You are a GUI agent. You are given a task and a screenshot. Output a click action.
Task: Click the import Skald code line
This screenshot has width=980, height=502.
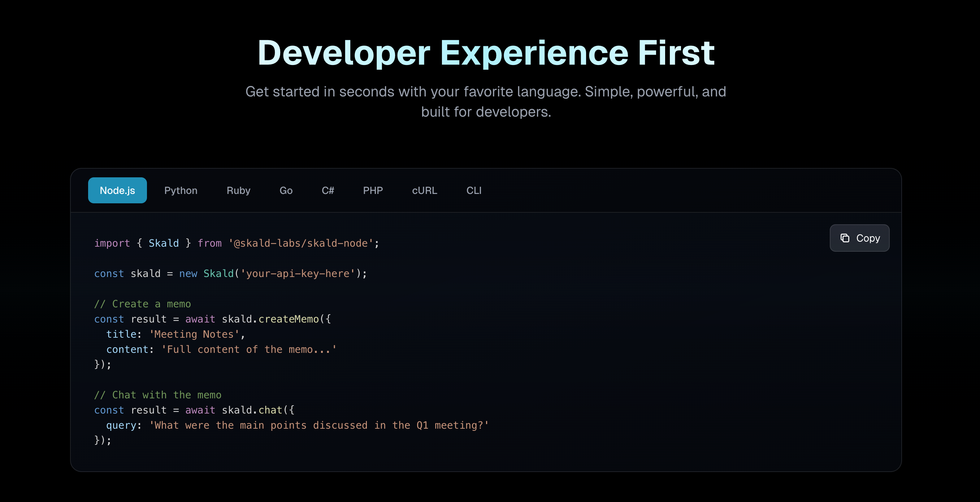(x=236, y=243)
